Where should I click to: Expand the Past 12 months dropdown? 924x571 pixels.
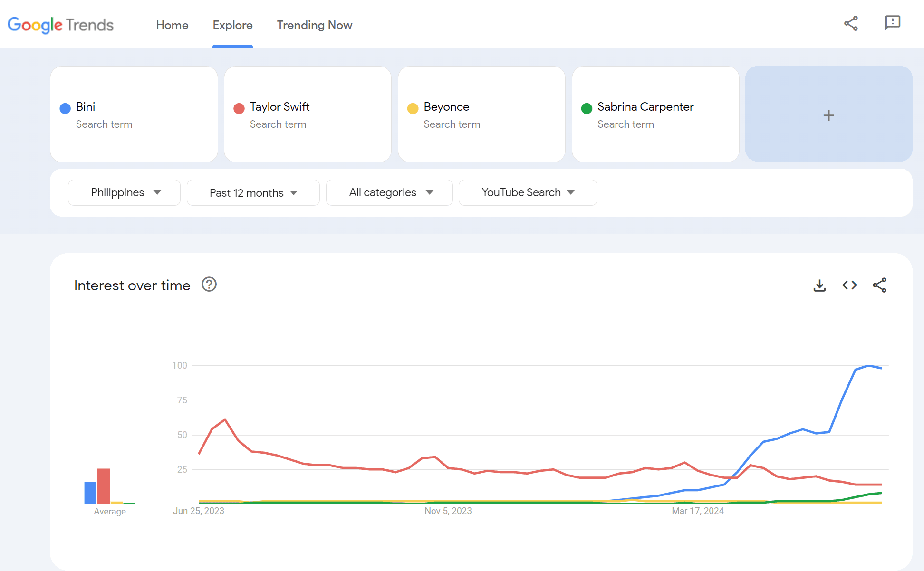pos(253,192)
